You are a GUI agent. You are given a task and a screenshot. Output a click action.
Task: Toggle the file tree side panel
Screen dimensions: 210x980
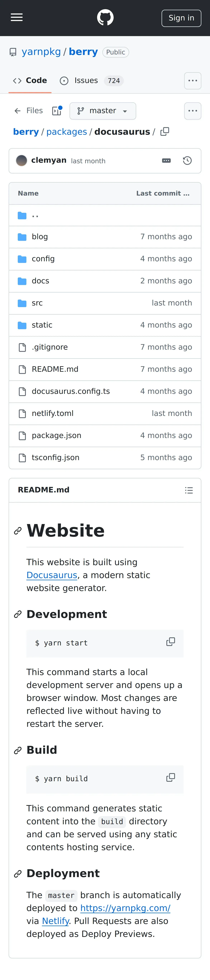[x=57, y=111]
